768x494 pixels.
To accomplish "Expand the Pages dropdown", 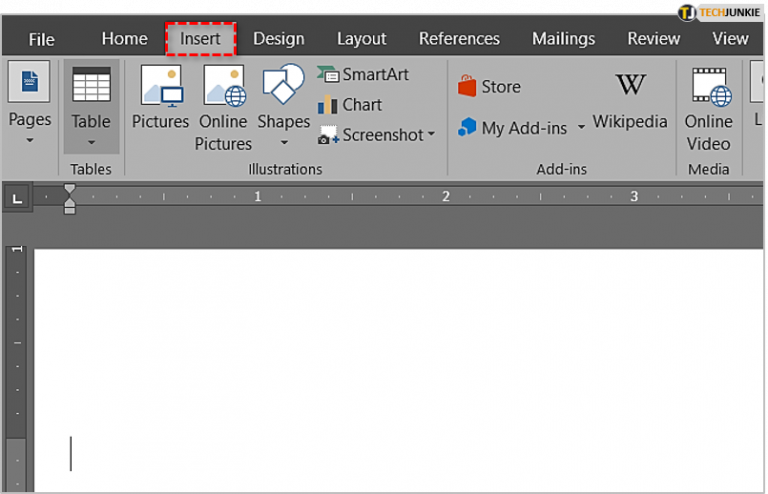I will tap(30, 139).
